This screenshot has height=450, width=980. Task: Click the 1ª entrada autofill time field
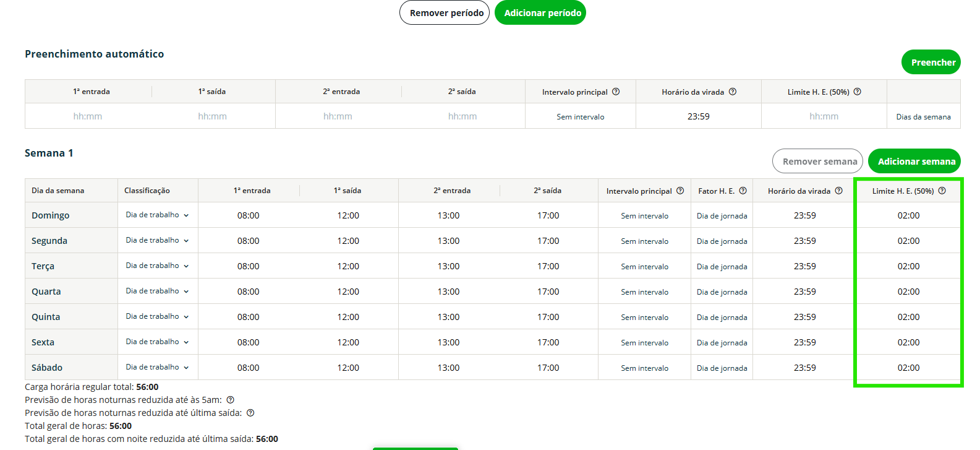(x=88, y=116)
